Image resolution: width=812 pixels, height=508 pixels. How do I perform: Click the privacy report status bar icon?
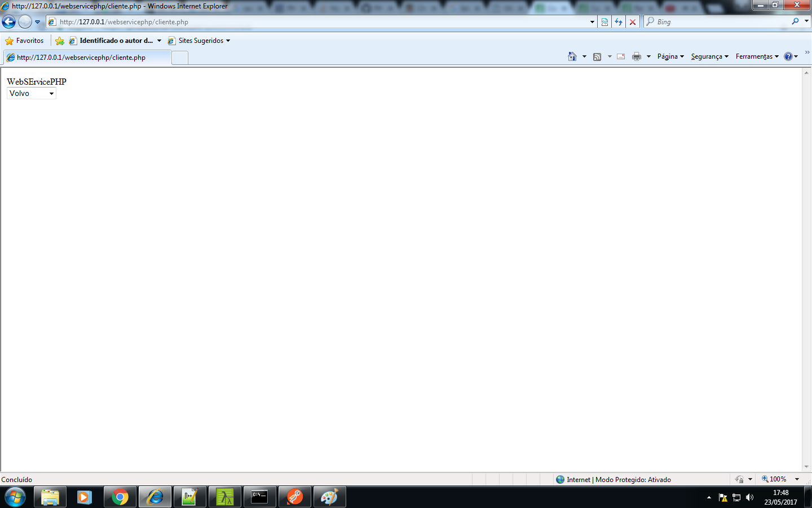pyautogui.click(x=739, y=480)
